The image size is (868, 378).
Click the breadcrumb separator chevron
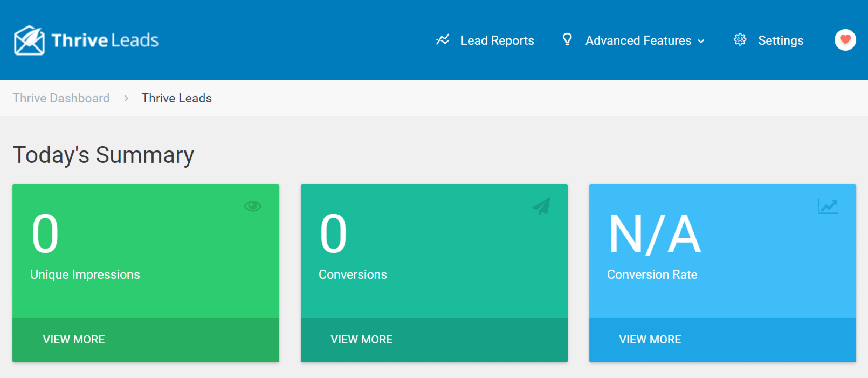click(x=126, y=98)
